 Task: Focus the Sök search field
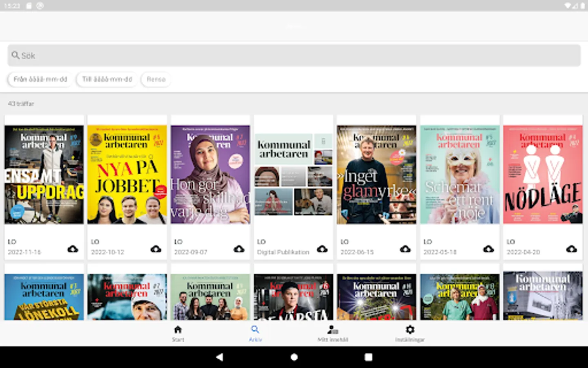[294, 56]
